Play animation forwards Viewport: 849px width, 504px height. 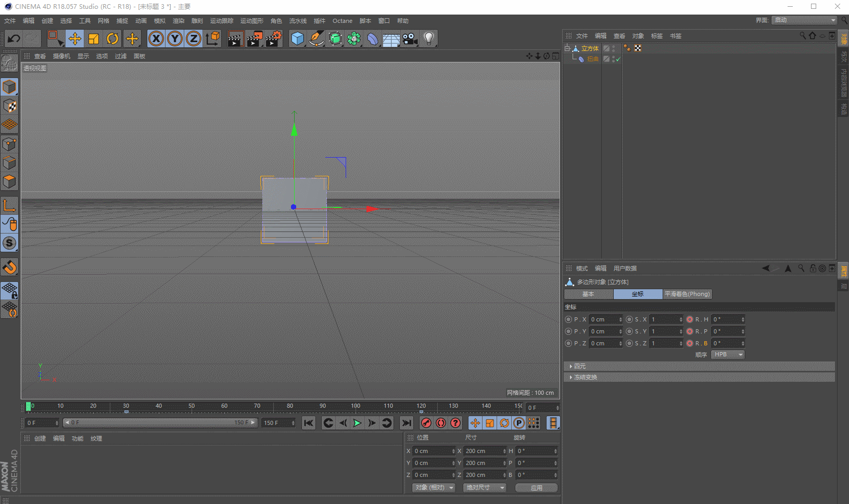(357, 423)
